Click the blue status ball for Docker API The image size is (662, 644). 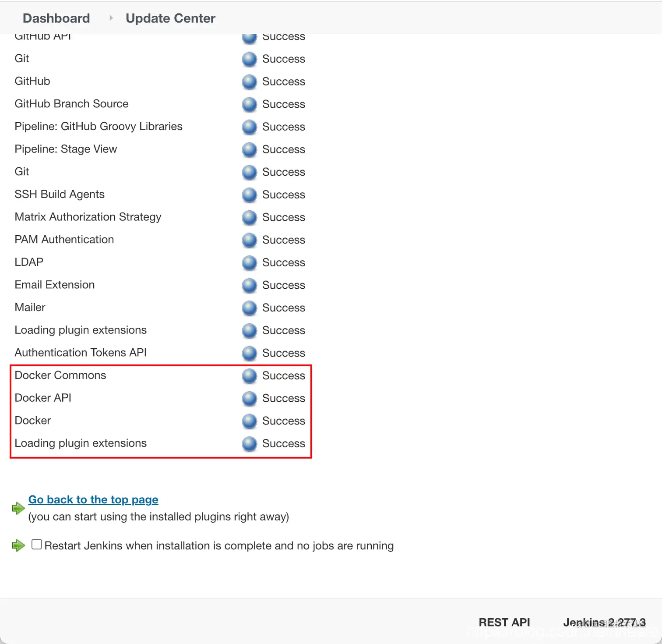(249, 399)
